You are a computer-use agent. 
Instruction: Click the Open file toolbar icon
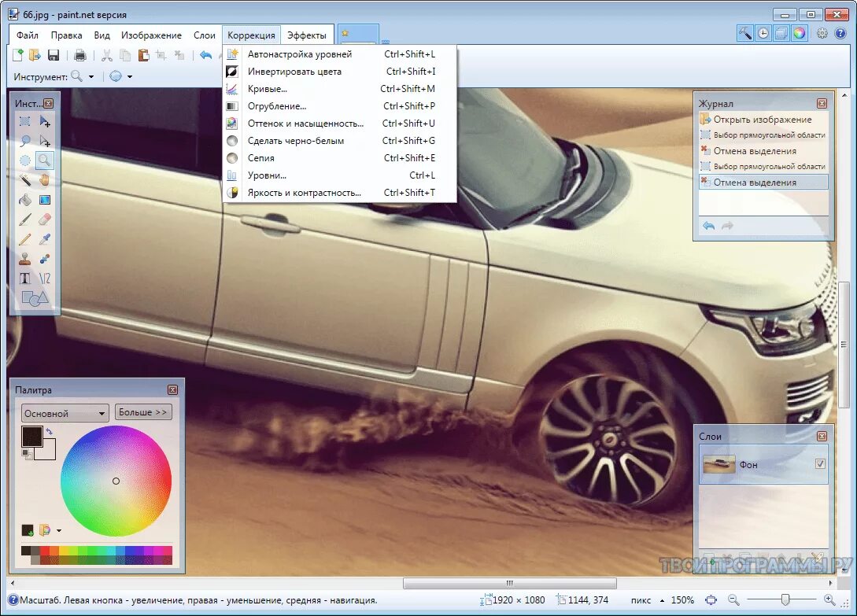click(35, 54)
